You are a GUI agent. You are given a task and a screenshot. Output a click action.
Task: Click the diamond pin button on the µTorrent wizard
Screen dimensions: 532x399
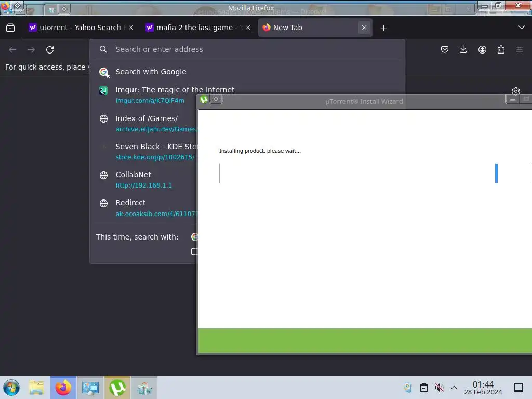216,99
